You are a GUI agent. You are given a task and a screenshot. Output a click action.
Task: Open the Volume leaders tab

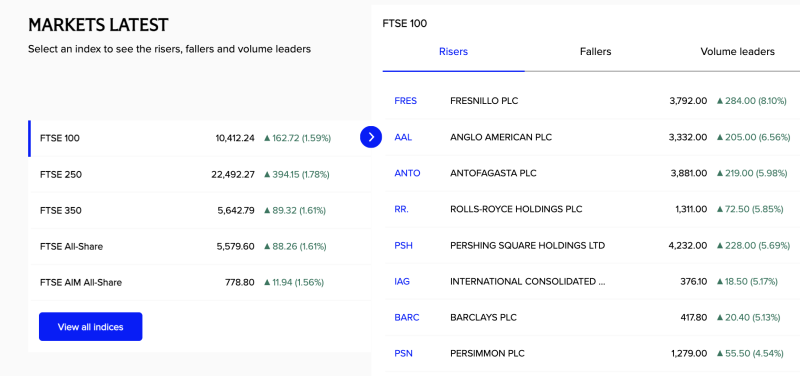pyautogui.click(x=737, y=52)
